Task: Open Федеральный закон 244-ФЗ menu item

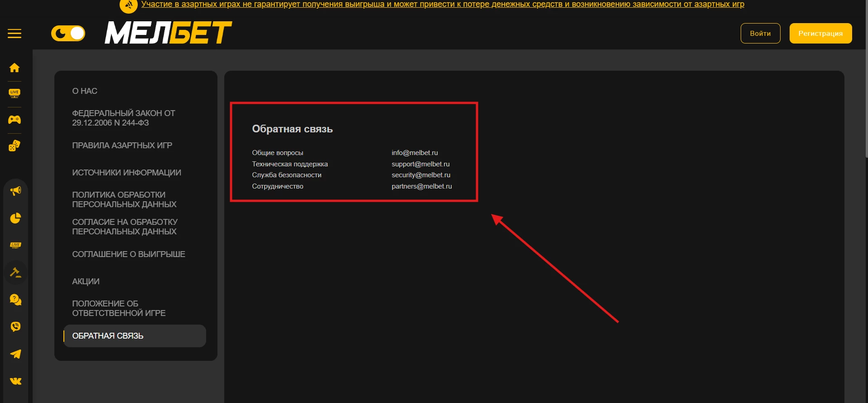Action: point(124,118)
